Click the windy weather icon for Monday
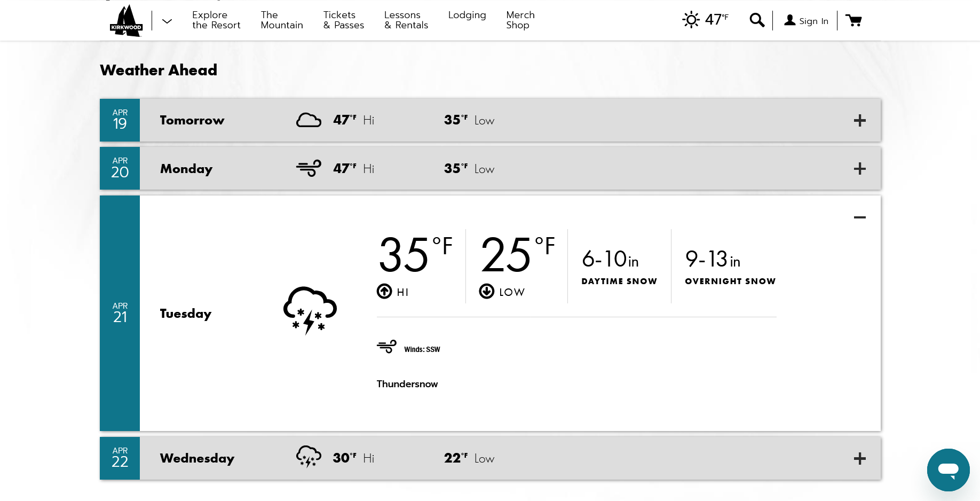The image size is (980, 501). (x=309, y=167)
